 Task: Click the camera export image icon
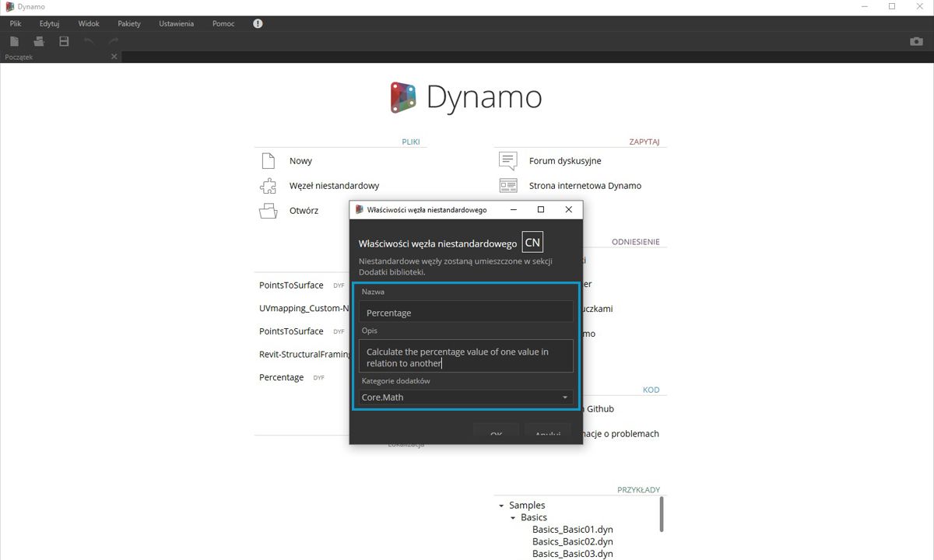coord(917,41)
